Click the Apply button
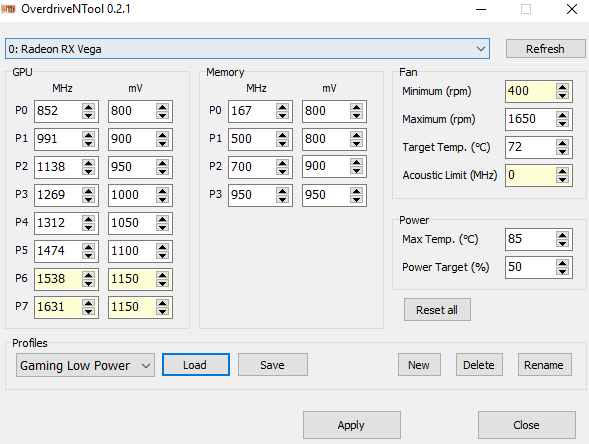The image size is (589, 444). 352,425
